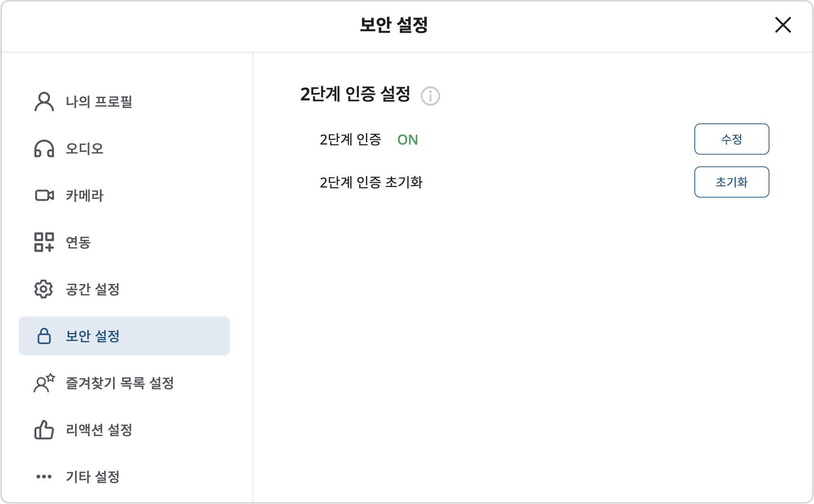Click the 수정 button for 2단계 인증
The image size is (814, 504).
732,139
